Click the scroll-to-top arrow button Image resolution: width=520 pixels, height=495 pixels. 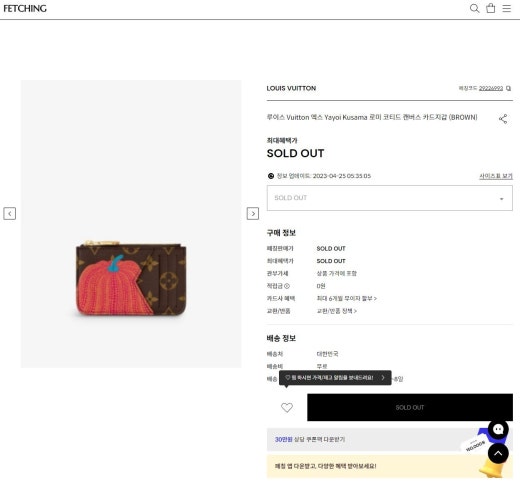pyautogui.click(x=498, y=453)
